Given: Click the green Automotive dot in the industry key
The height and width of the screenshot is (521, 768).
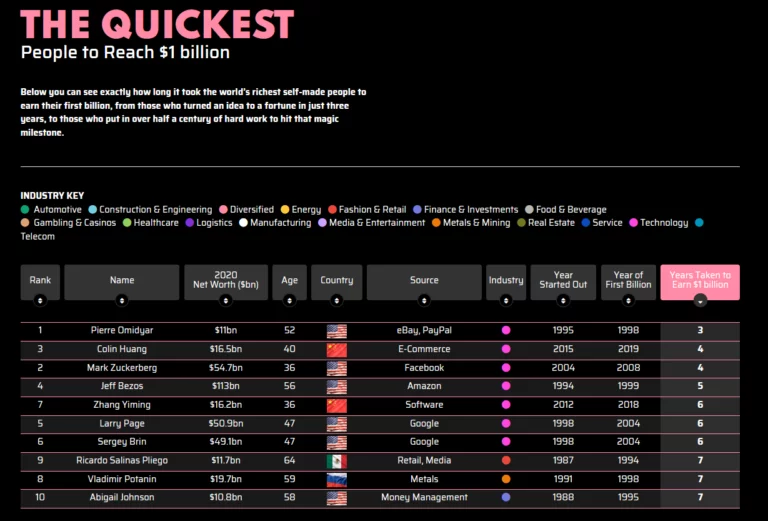Looking at the screenshot, I should point(25,210).
